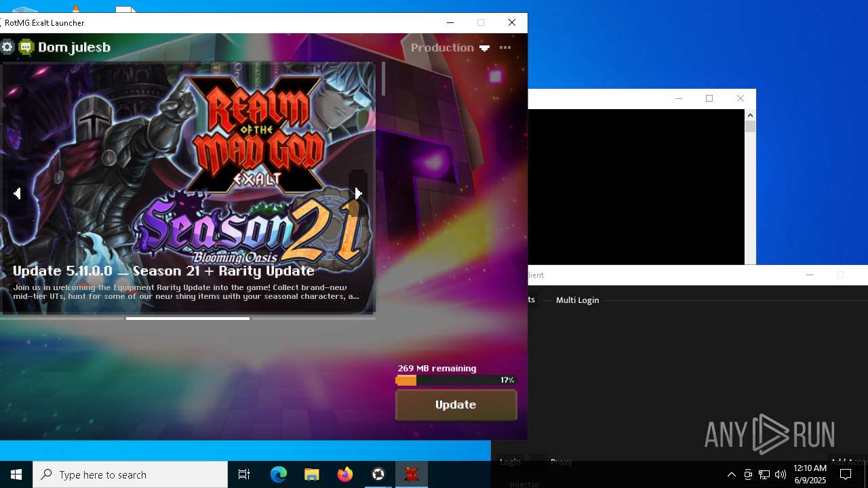Launch Microsoft Edge from the taskbar
The image size is (868, 488).
(279, 474)
